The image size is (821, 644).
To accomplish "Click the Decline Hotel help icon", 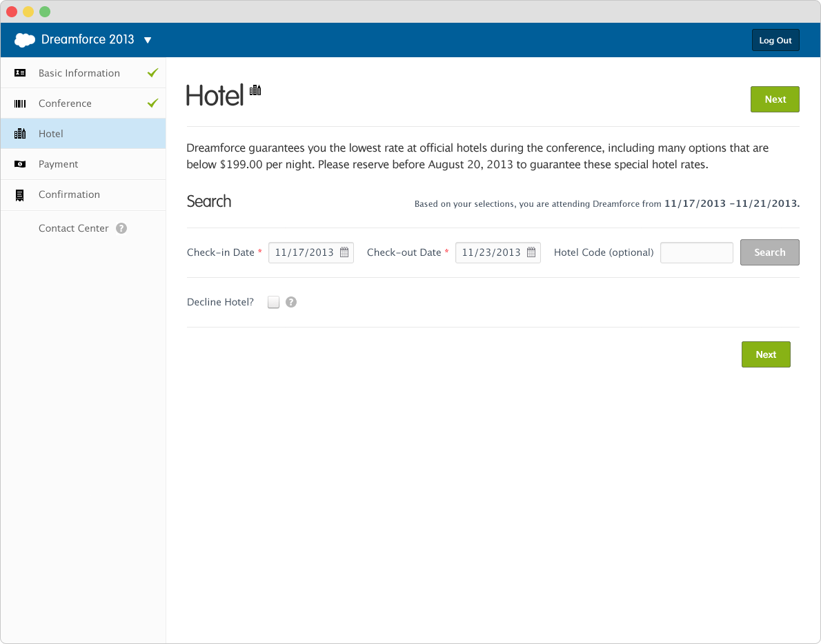I will tap(291, 302).
